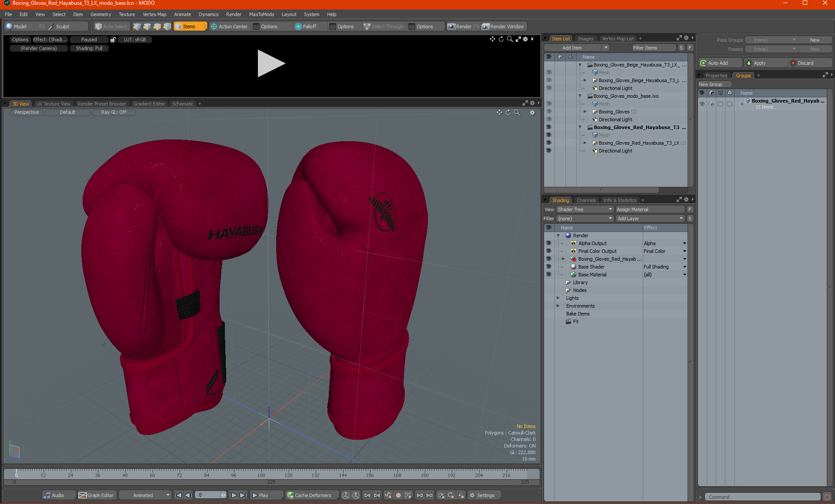Click the Render F9 button

click(x=463, y=27)
